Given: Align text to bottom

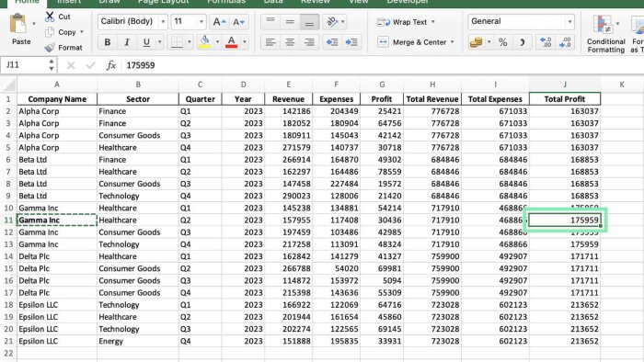Looking at the screenshot, I should tap(309, 22).
